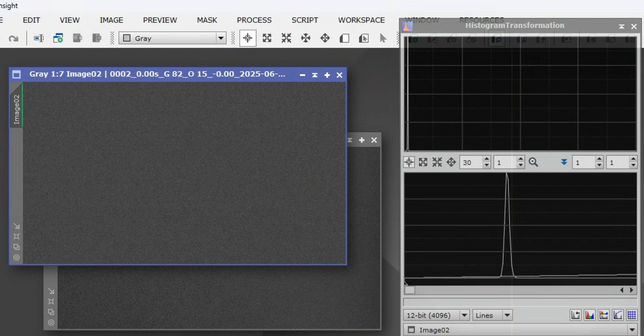
Task: Click the zoom 1:1 icon on Image02 window
Action: coord(16,236)
